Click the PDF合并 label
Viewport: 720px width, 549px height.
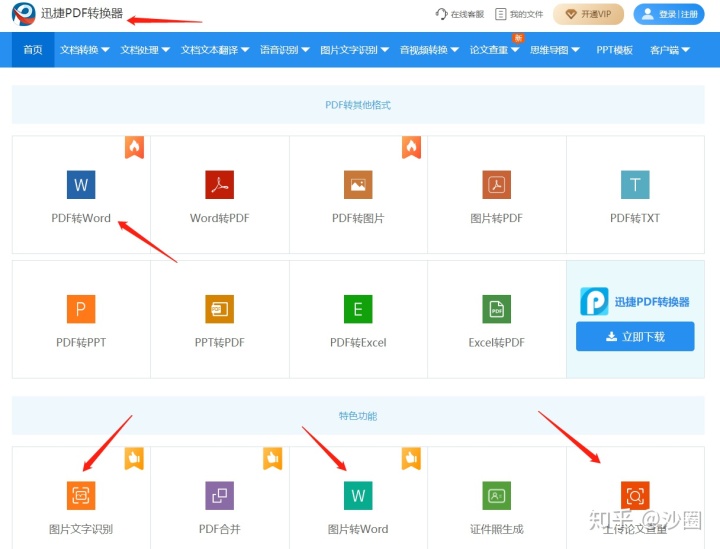219,529
